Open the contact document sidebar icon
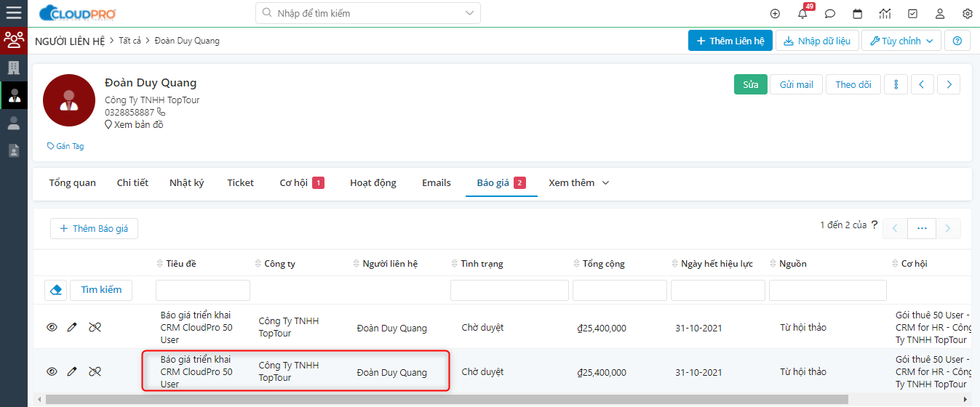The image size is (980, 407). click(13, 150)
